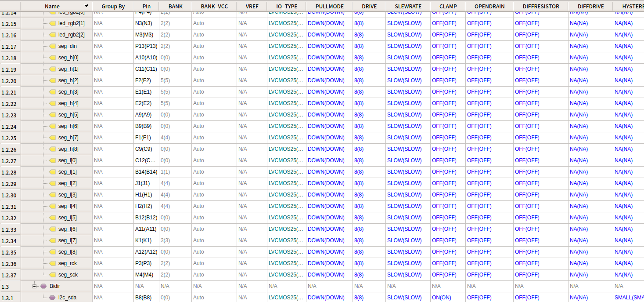Sort by the Pin column header
This screenshot has height=302, width=644.
[x=146, y=7]
